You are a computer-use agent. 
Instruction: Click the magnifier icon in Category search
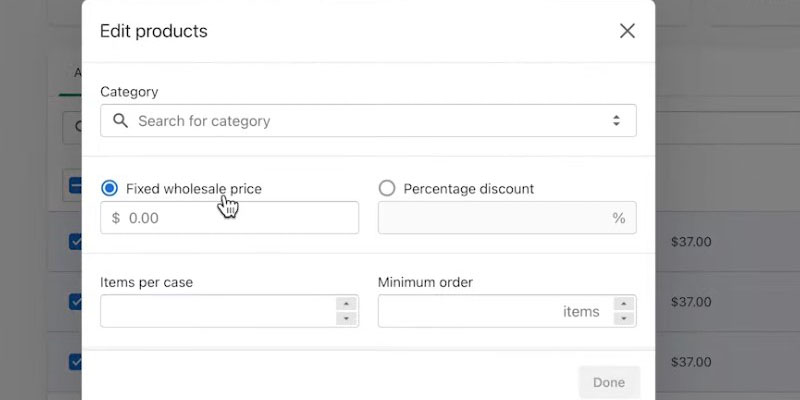click(120, 121)
